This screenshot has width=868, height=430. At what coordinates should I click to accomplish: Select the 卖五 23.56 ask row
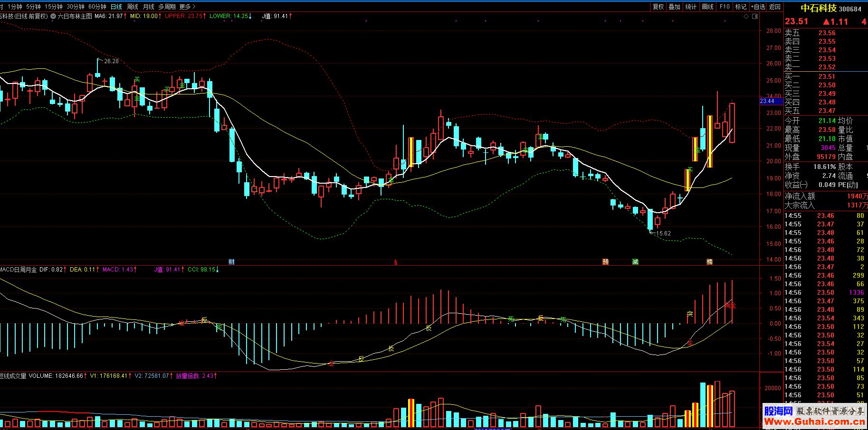(x=826, y=33)
